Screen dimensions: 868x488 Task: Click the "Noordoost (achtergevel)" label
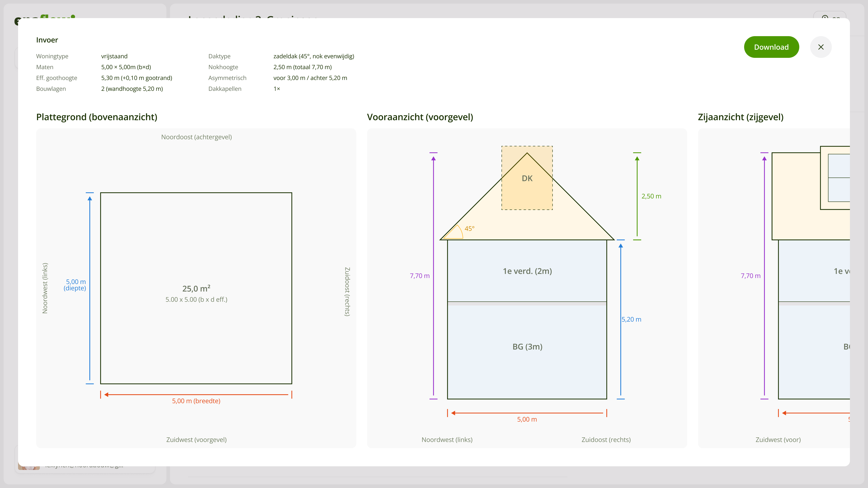coord(196,137)
